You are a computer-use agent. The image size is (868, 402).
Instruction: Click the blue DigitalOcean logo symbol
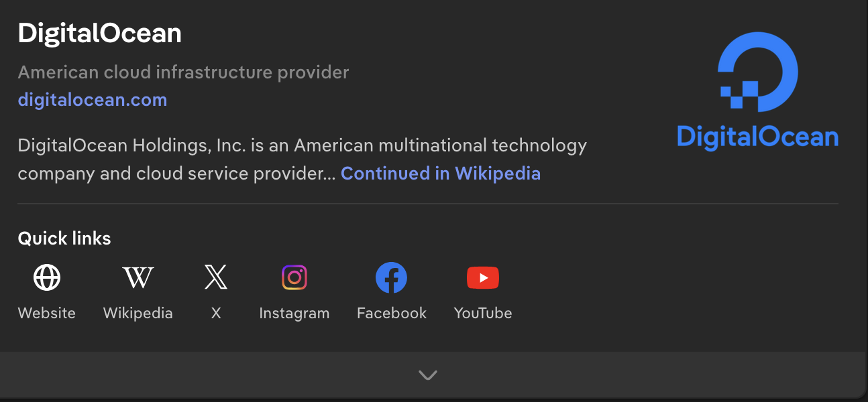coord(757,71)
